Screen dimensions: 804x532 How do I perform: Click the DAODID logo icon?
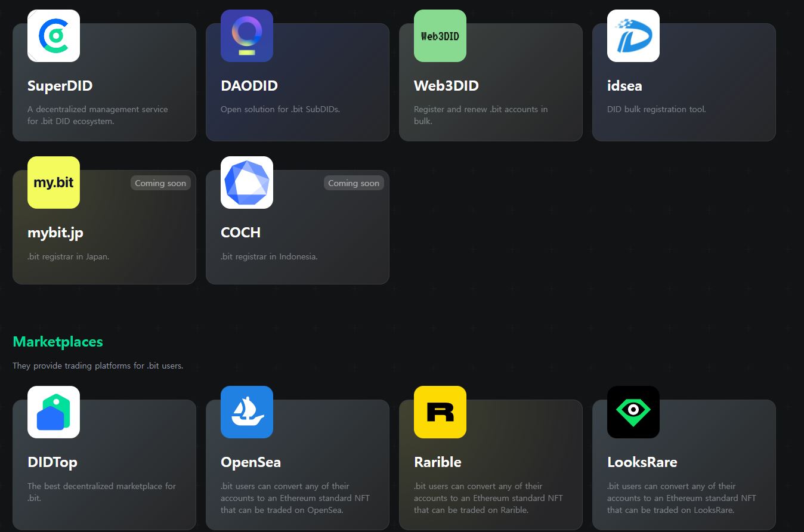click(247, 36)
